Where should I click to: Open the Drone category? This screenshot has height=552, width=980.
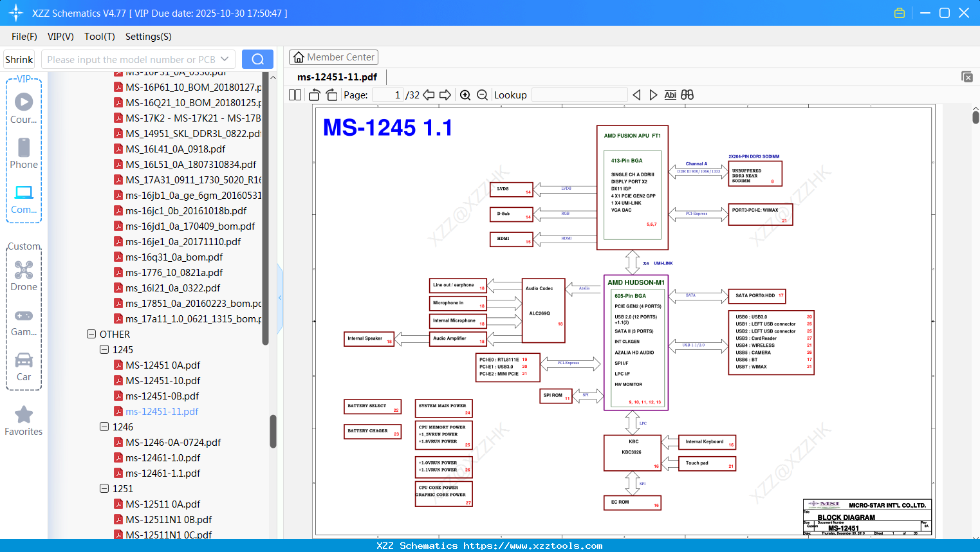point(24,275)
